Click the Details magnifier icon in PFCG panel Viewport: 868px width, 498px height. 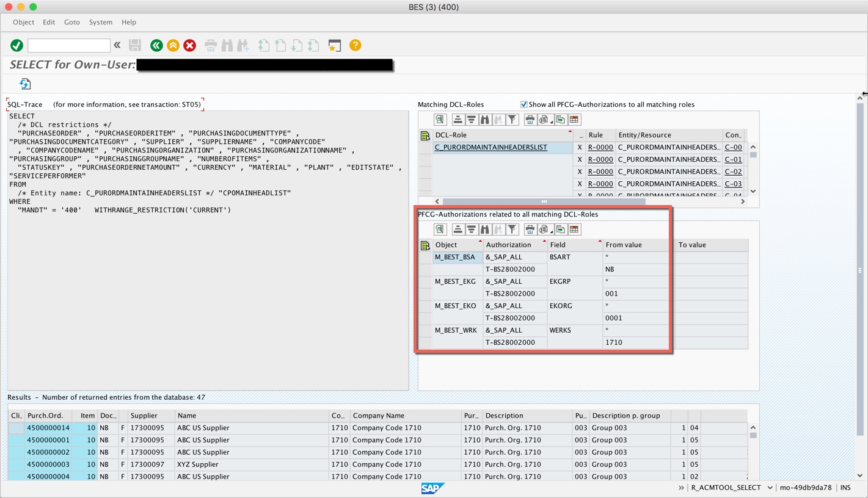440,229
